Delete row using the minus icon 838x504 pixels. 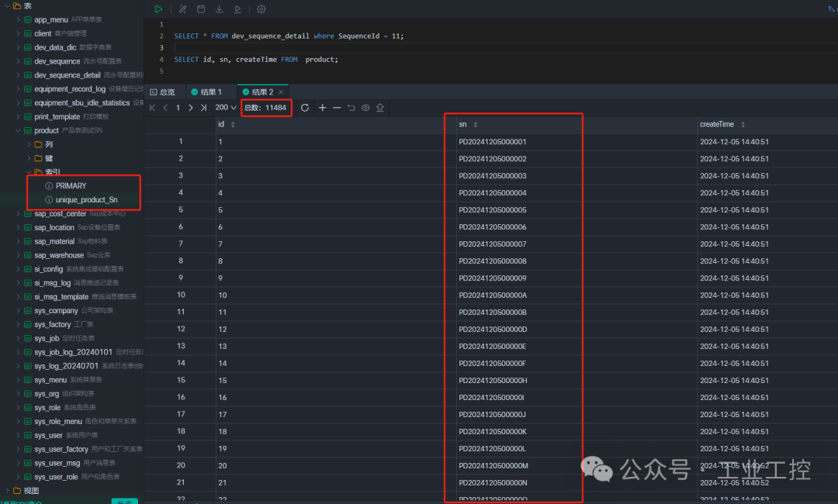337,108
